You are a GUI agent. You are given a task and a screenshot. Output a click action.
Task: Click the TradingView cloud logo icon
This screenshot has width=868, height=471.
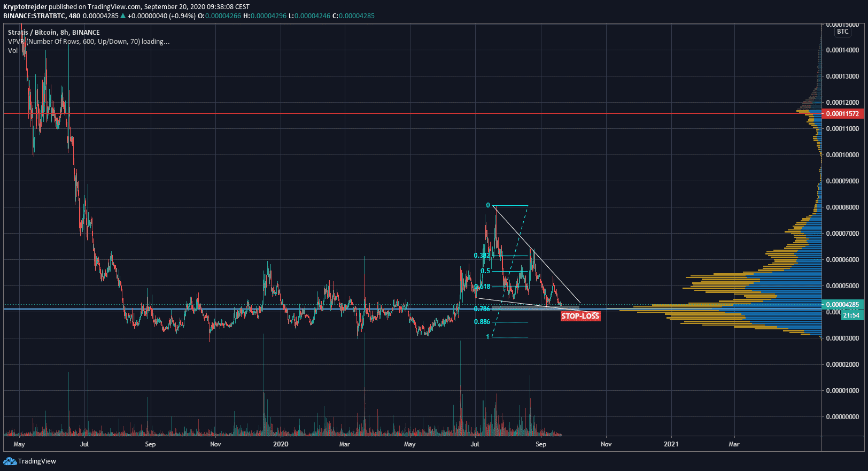(x=10, y=461)
